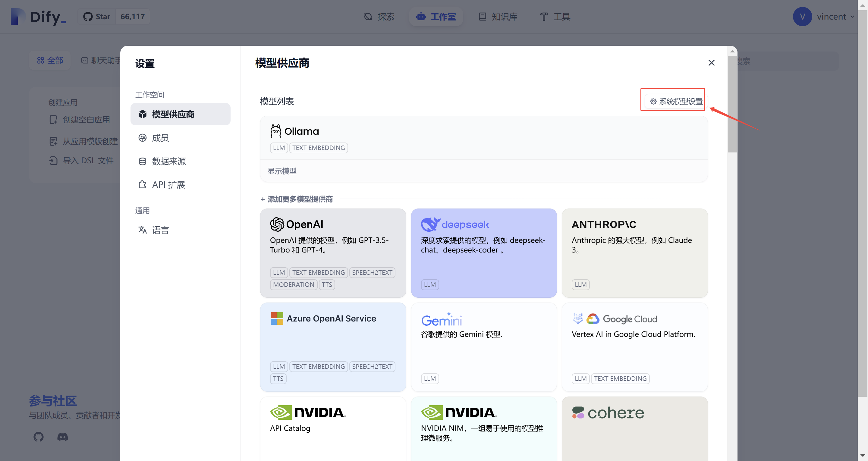This screenshot has width=868, height=461.
Task: Select the cohere provider card
Action: coord(634,429)
